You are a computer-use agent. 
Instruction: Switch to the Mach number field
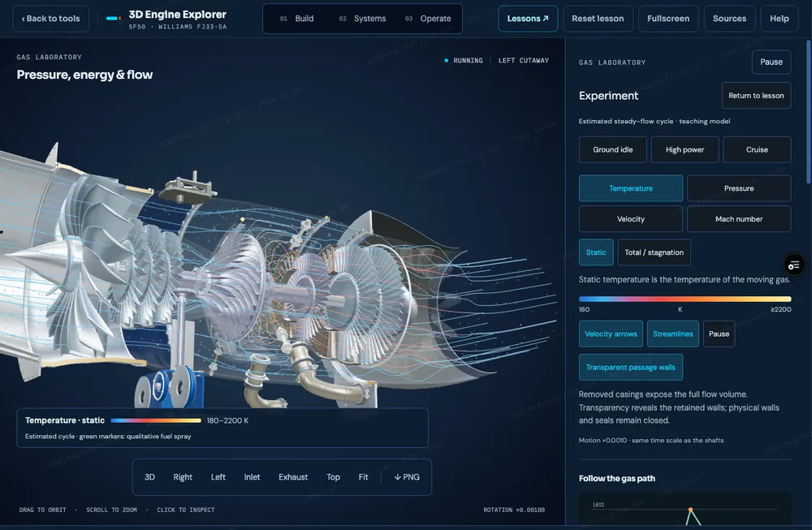pyautogui.click(x=739, y=219)
